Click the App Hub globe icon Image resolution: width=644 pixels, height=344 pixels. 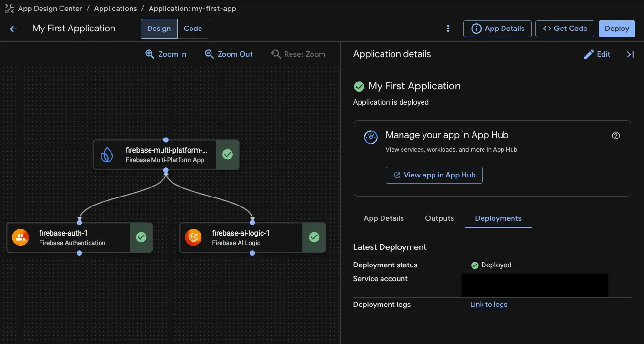click(x=371, y=137)
